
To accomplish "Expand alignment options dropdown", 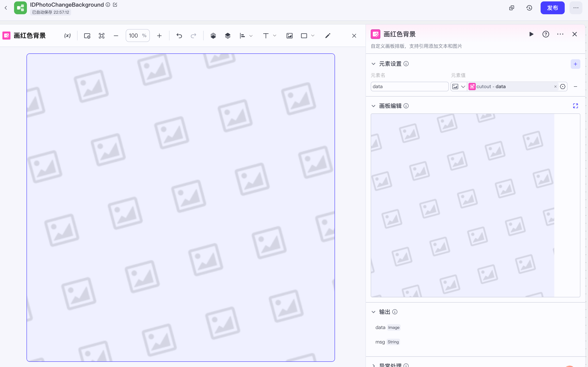I will 251,36.
